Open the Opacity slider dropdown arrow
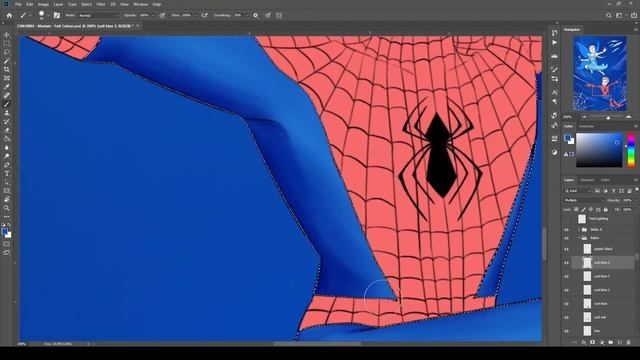The height and width of the screenshot is (360, 640). [154, 16]
